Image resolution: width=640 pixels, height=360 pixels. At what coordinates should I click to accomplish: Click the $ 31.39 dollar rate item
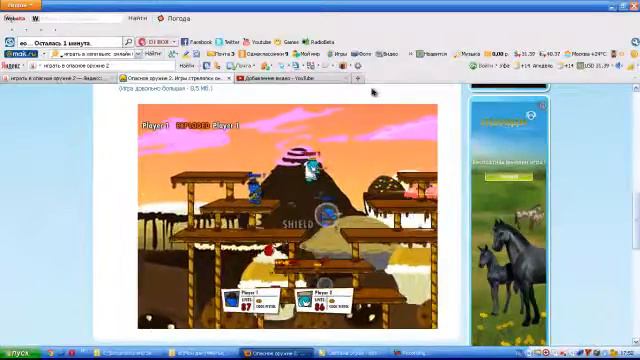pos(524,54)
